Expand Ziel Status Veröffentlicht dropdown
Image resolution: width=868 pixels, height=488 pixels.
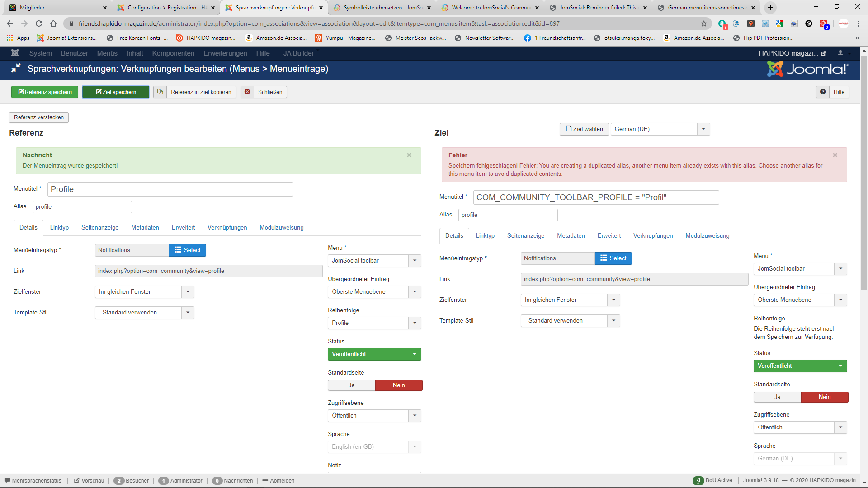[800, 366]
